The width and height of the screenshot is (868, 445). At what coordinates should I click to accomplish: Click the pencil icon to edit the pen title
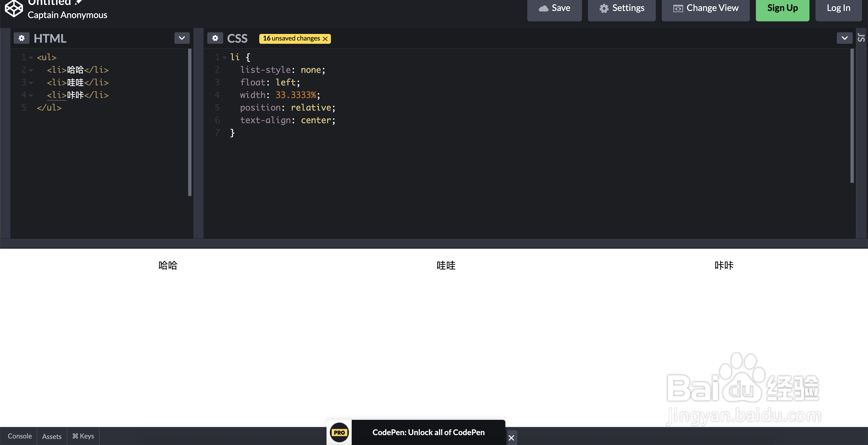78,2
